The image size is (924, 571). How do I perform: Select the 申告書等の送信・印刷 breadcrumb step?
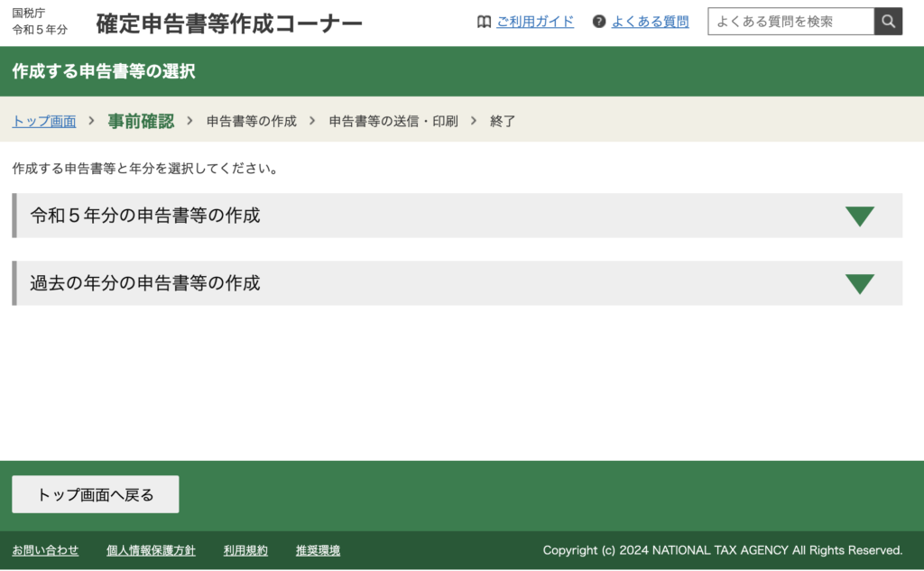[x=393, y=121]
